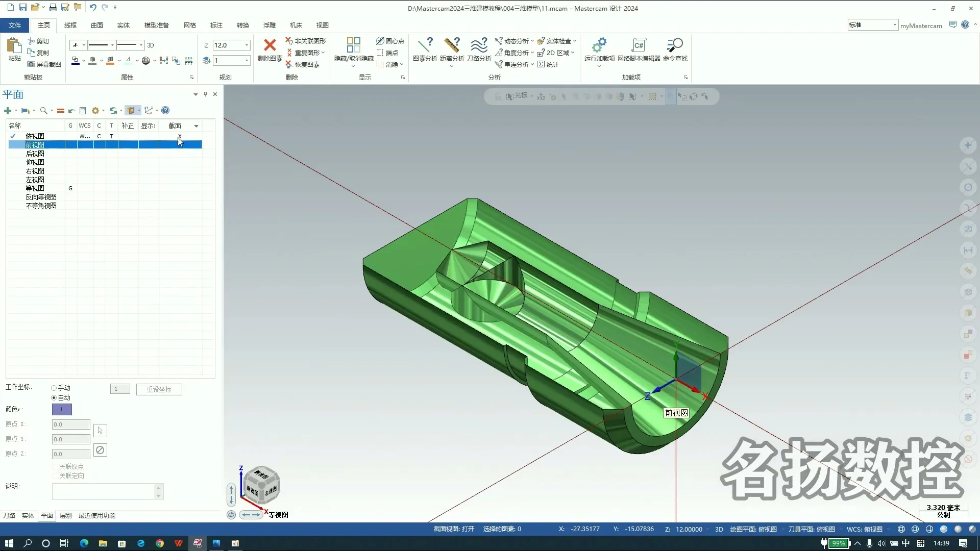The width and height of the screenshot is (980, 551).
Task: Click the purple plane color swatch
Action: tap(62, 410)
